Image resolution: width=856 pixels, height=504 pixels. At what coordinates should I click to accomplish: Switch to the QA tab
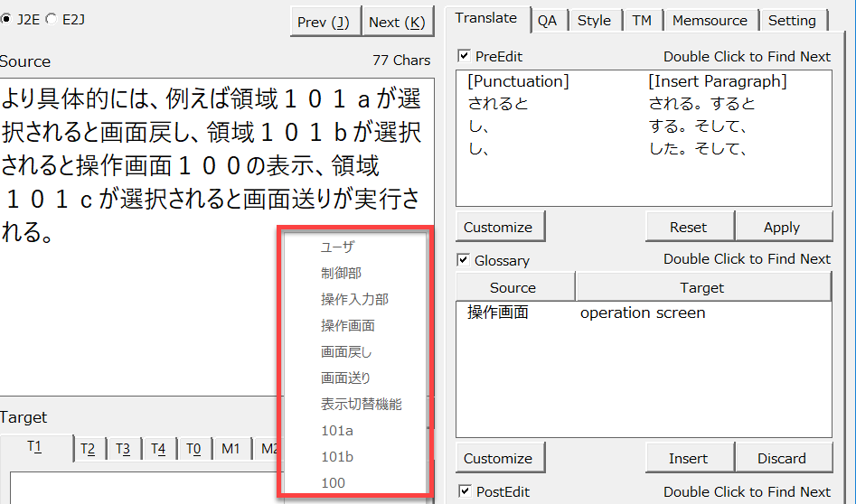point(547,20)
